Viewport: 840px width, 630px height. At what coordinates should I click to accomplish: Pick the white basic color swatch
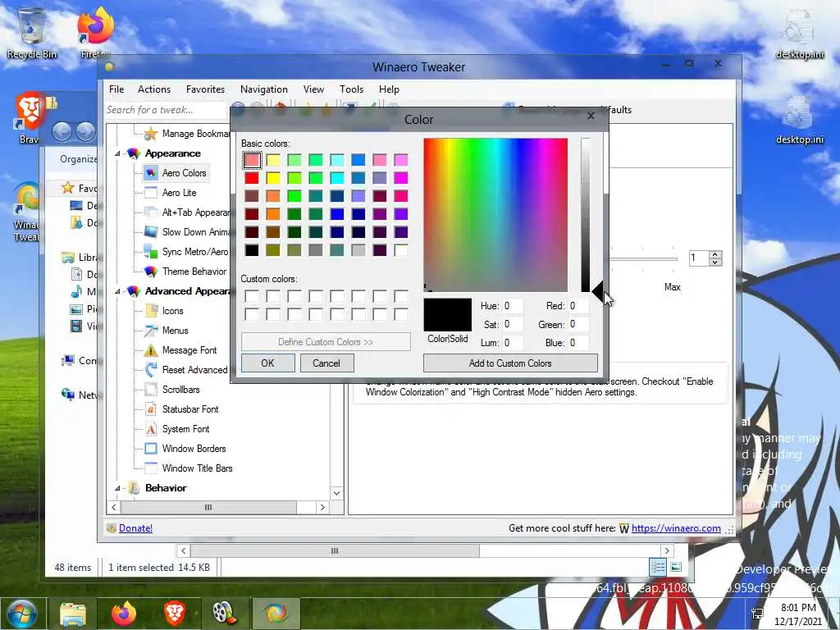coord(400,250)
